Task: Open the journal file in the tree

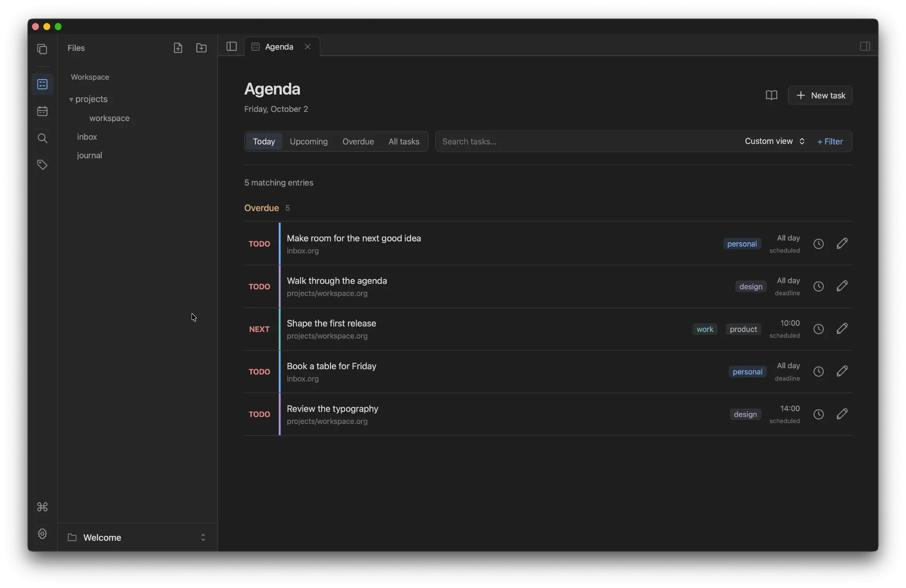Action: (x=89, y=155)
